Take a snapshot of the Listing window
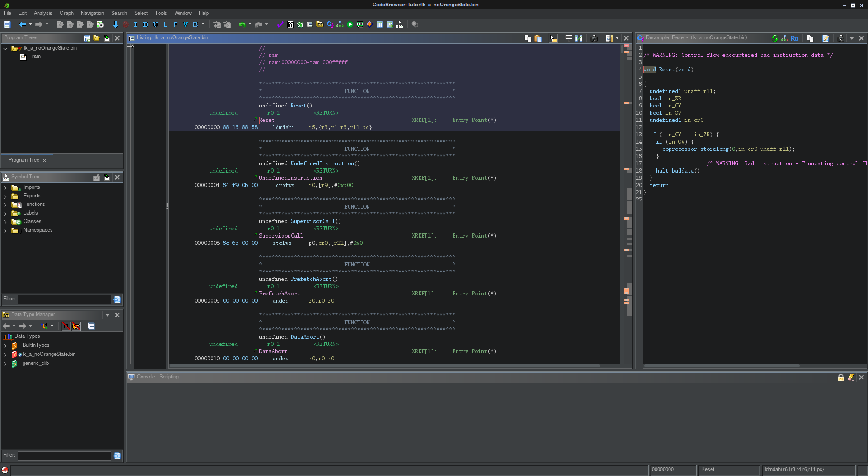The image size is (868, 476). coord(594,38)
